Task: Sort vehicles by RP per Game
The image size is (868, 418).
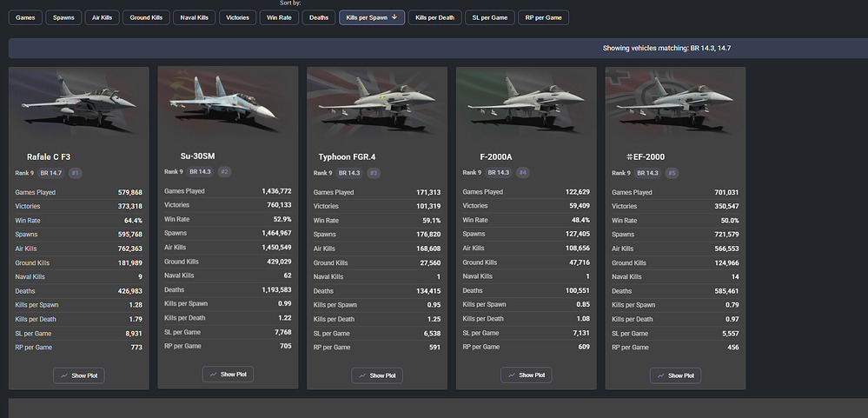Action: click(544, 17)
